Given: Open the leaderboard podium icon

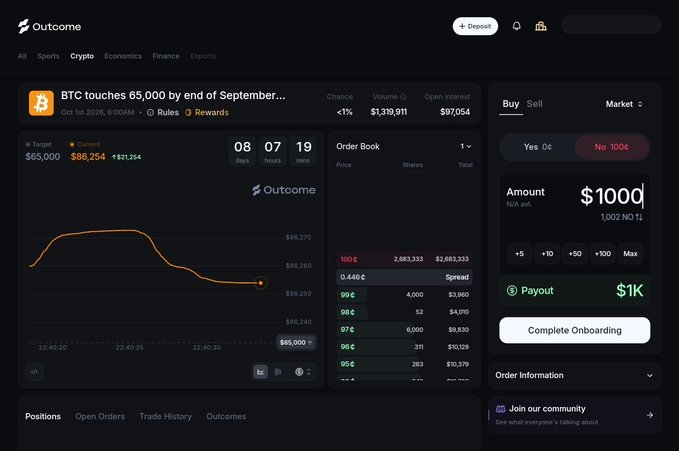Looking at the screenshot, I should click(x=540, y=26).
